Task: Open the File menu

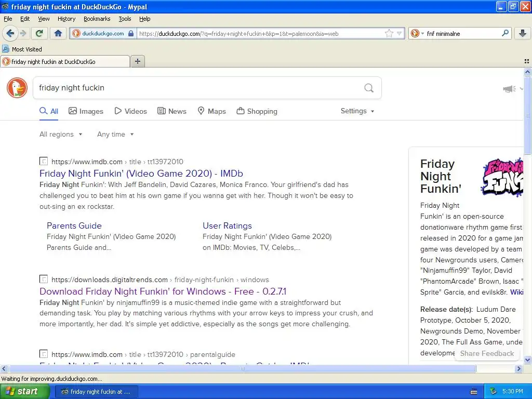Action: click(8, 19)
